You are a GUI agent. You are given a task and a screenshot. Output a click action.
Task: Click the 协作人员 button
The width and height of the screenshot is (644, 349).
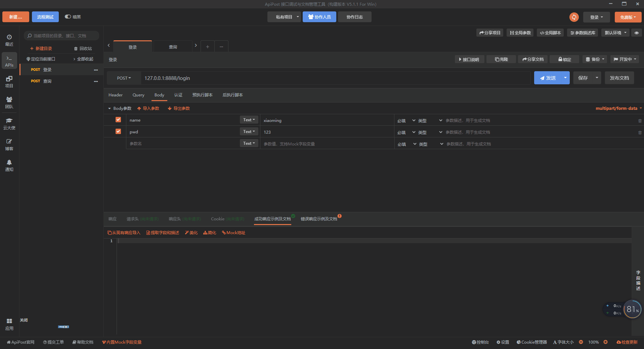[x=319, y=17]
